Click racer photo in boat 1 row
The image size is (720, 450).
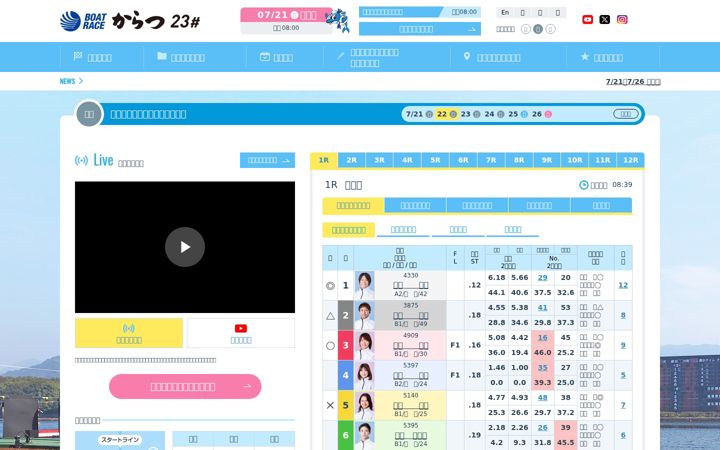tap(364, 285)
